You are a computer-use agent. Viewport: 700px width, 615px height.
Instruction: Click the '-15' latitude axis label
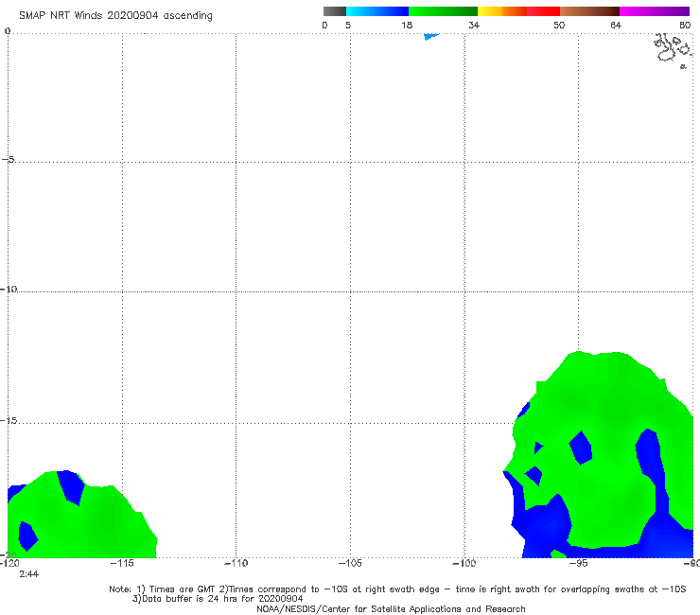[x=9, y=420]
